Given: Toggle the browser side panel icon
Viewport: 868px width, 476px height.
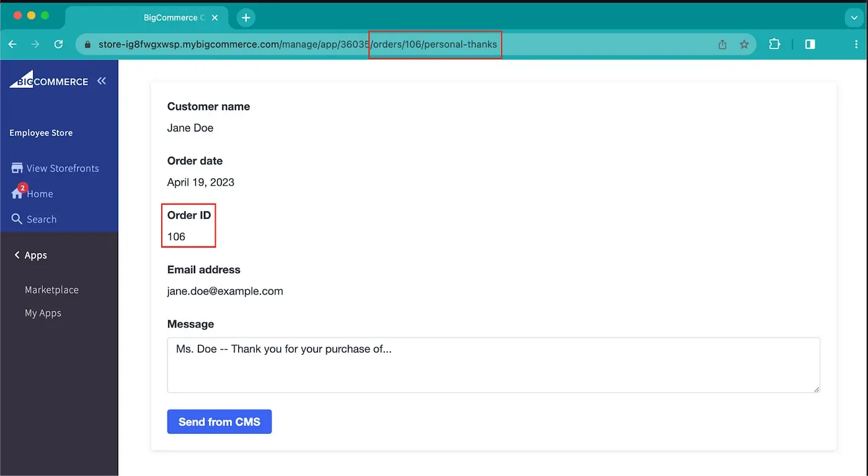Looking at the screenshot, I should (810, 45).
